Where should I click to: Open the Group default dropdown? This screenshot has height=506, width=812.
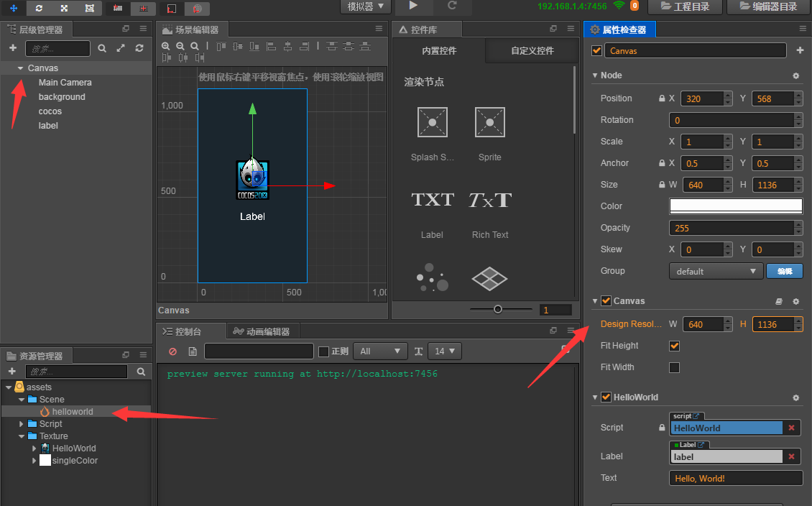pos(716,272)
